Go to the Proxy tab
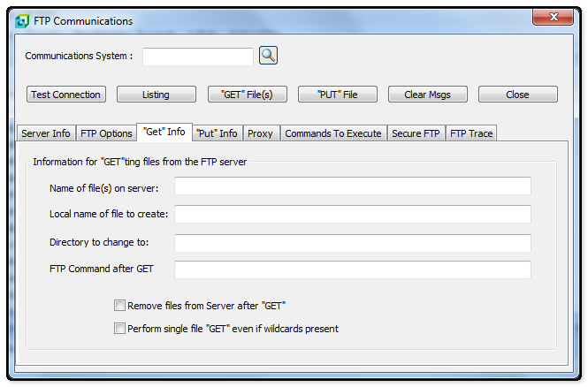Image resolution: width=588 pixels, height=387 pixels. [x=260, y=133]
